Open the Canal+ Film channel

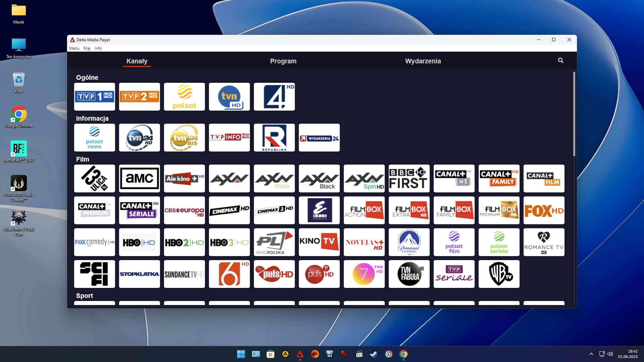point(544,178)
